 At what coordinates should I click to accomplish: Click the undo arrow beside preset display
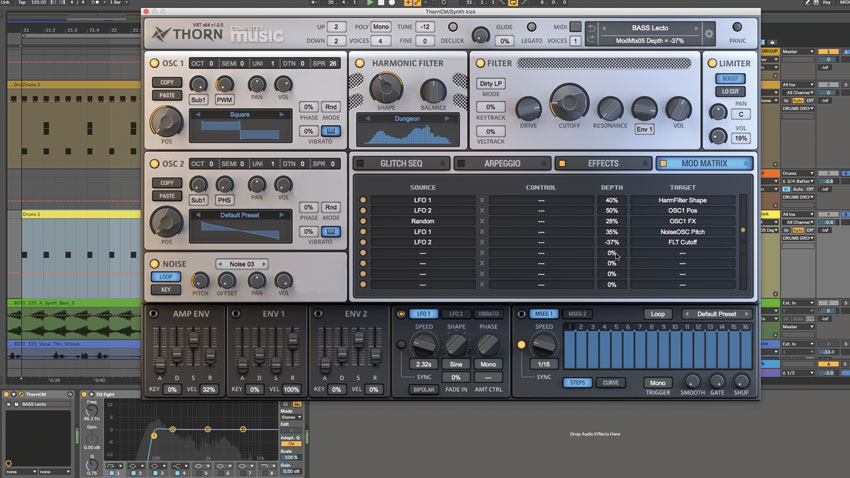pos(591,28)
